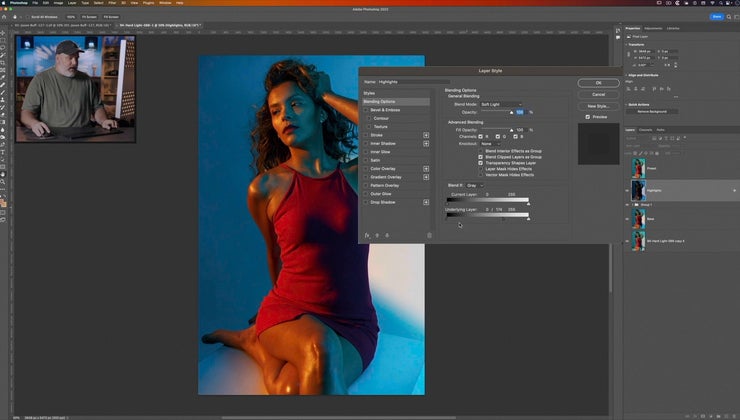Viewport: 740px width, 420px height.
Task: Open the Knockout None dropdown
Action: tap(491, 143)
